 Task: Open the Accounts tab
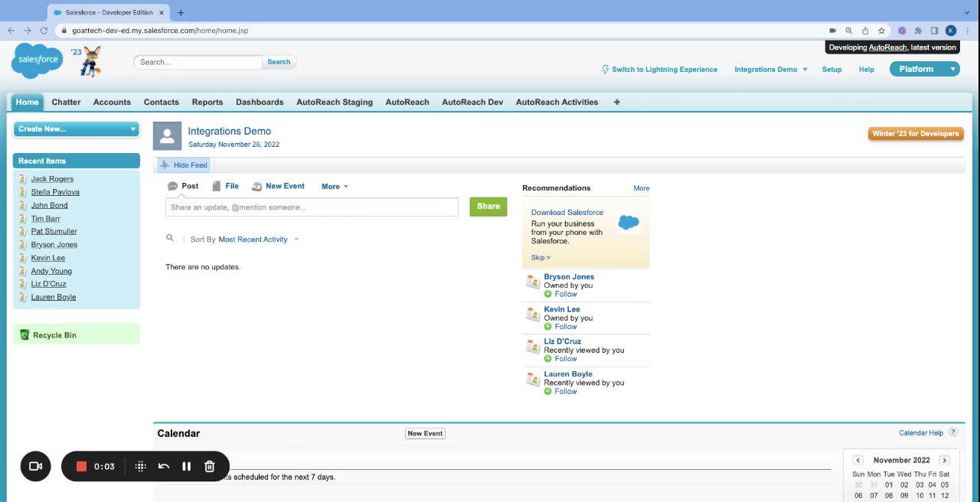coord(112,102)
